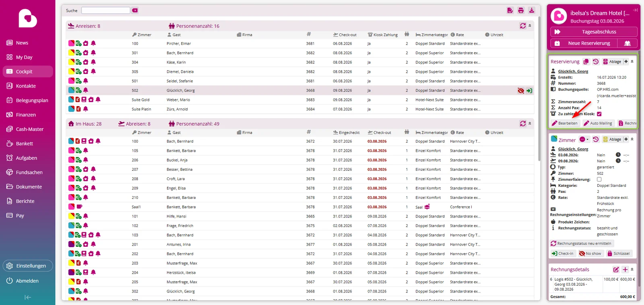Collapse the Rechnungsdetails panel

[x=632, y=270]
